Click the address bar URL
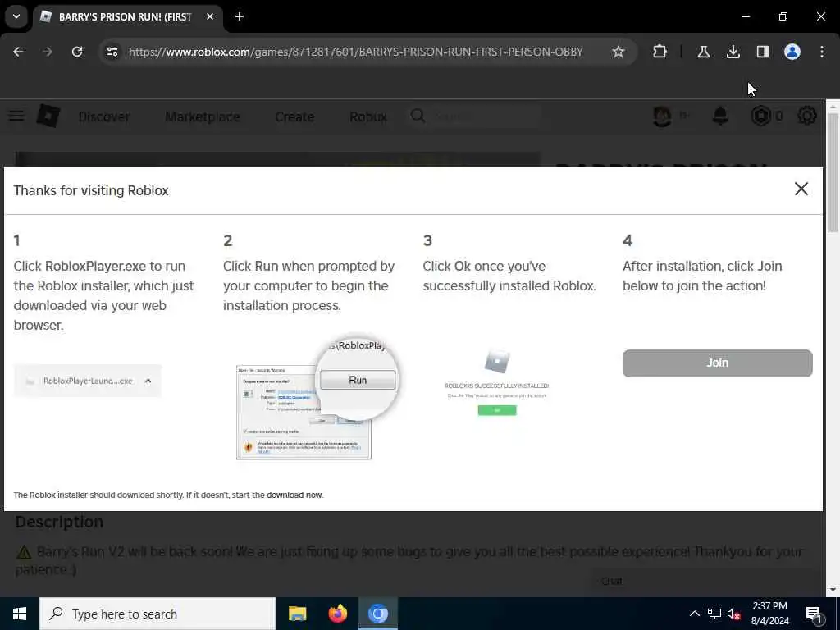The height and width of the screenshot is (630, 840). tap(356, 52)
